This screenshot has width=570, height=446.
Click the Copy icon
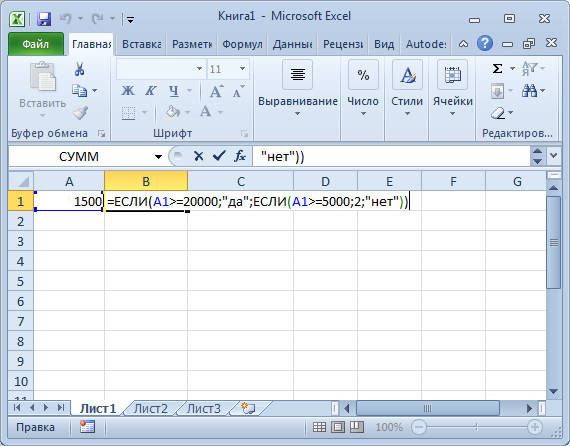coord(79,90)
